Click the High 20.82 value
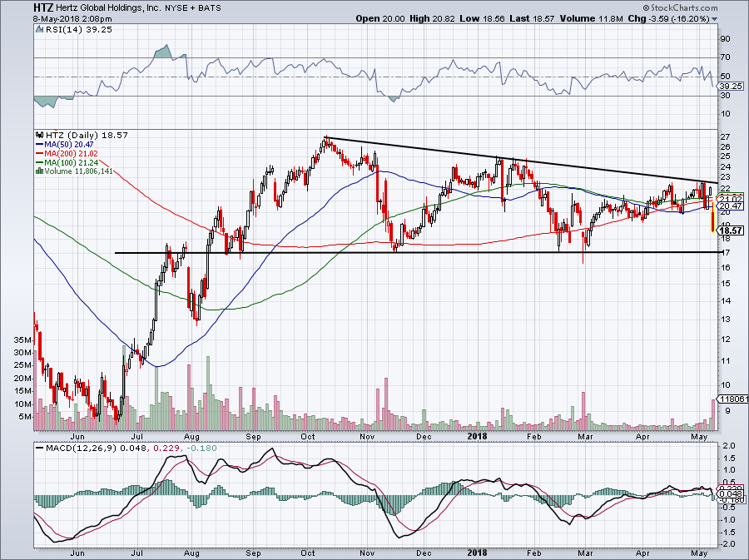 tap(432, 18)
